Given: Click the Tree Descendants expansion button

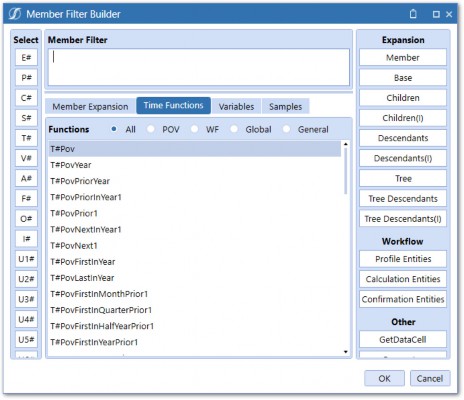Looking at the screenshot, I should click(403, 199).
